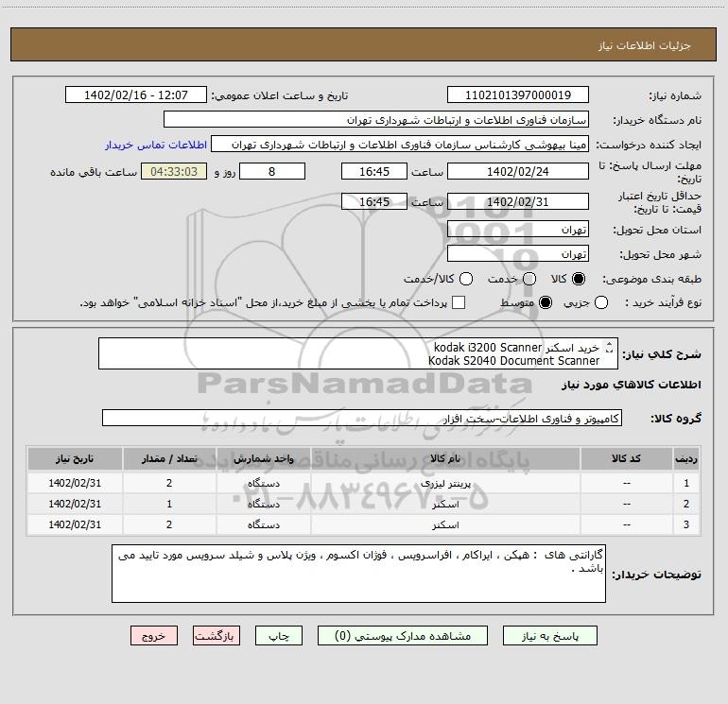This screenshot has width=728, height=704.
Task: Click the buyer notes text area
Action: (358, 574)
